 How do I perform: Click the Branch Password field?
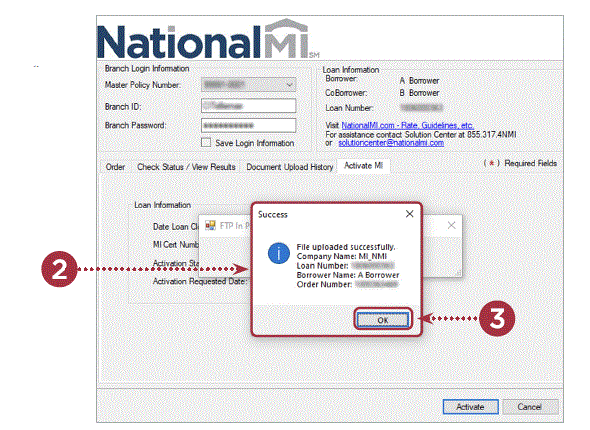click(x=249, y=125)
